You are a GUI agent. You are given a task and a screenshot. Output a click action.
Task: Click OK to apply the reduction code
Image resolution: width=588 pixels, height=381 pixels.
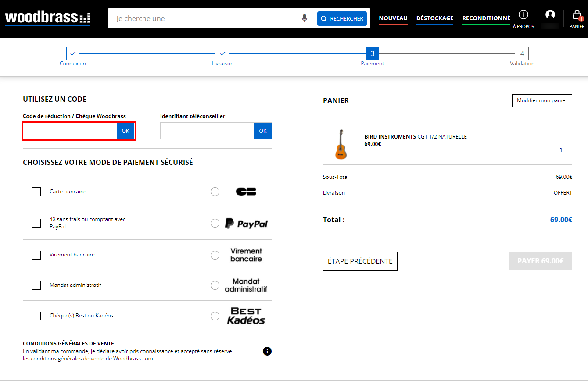click(x=125, y=131)
